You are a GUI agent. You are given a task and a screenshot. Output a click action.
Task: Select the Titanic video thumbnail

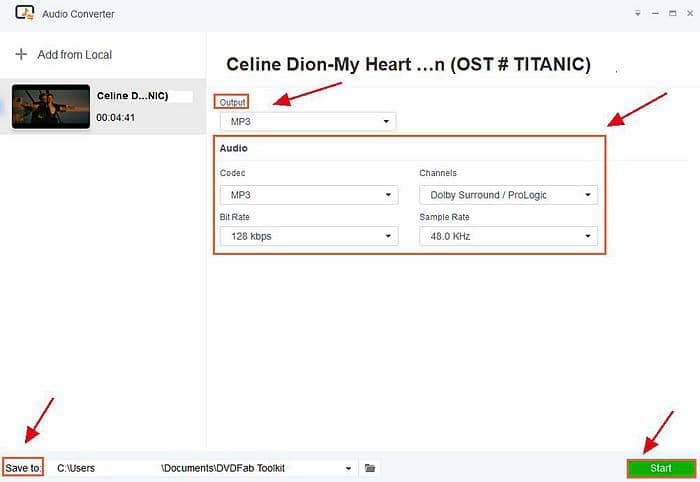pyautogui.click(x=51, y=107)
